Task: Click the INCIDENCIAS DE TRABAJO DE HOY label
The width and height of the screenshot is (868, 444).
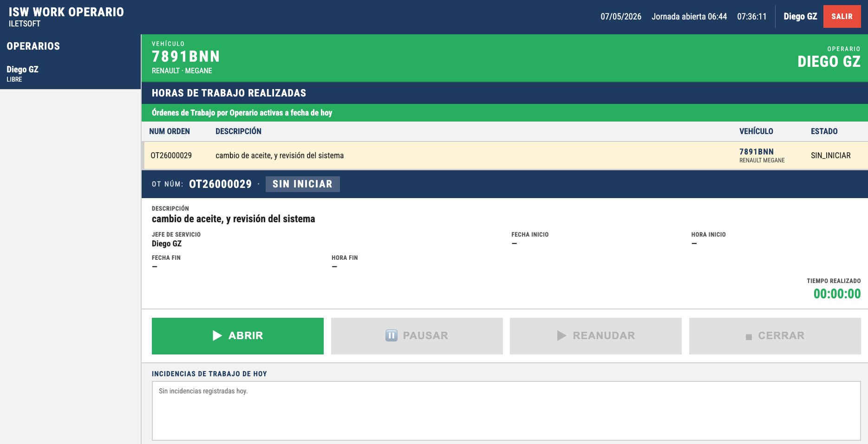Action: (x=209, y=374)
